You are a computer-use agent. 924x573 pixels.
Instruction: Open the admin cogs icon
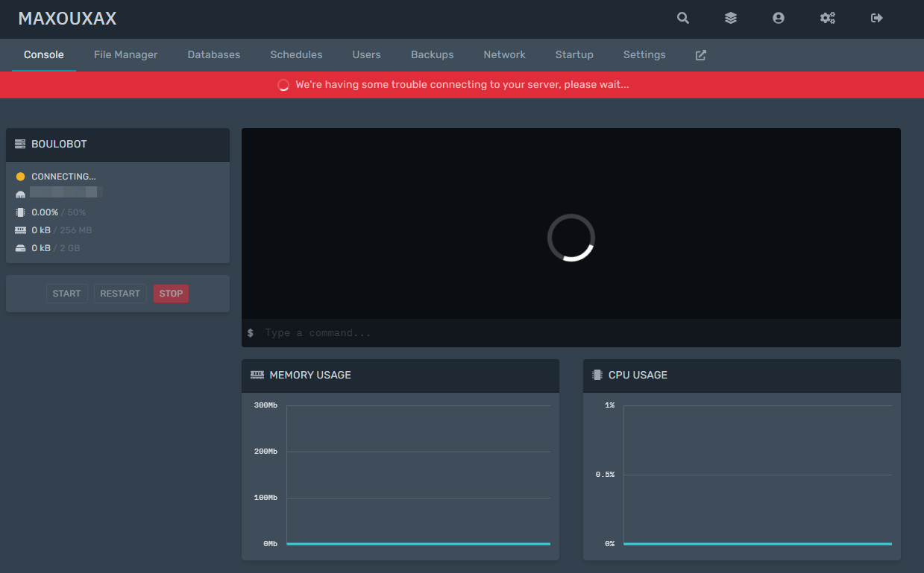click(x=828, y=18)
